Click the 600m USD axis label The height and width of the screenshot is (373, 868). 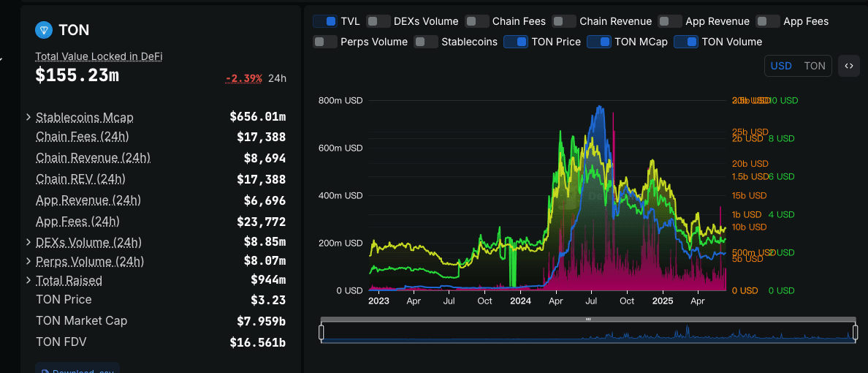point(340,148)
